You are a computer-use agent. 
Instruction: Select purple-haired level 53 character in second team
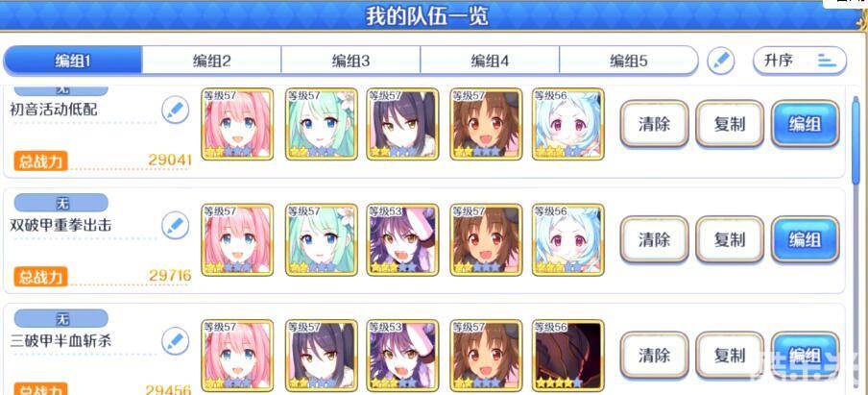[x=402, y=240]
